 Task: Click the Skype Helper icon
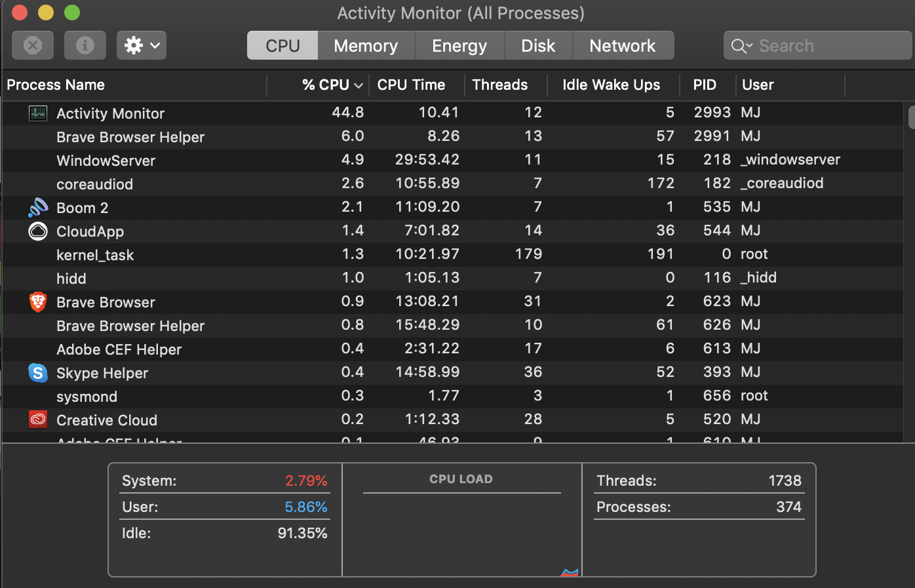[x=38, y=373]
